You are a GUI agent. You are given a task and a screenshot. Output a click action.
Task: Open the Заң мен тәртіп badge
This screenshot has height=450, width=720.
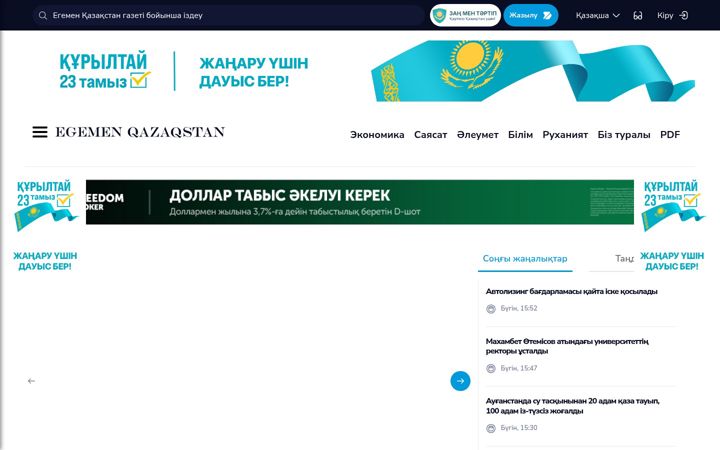[x=465, y=15]
